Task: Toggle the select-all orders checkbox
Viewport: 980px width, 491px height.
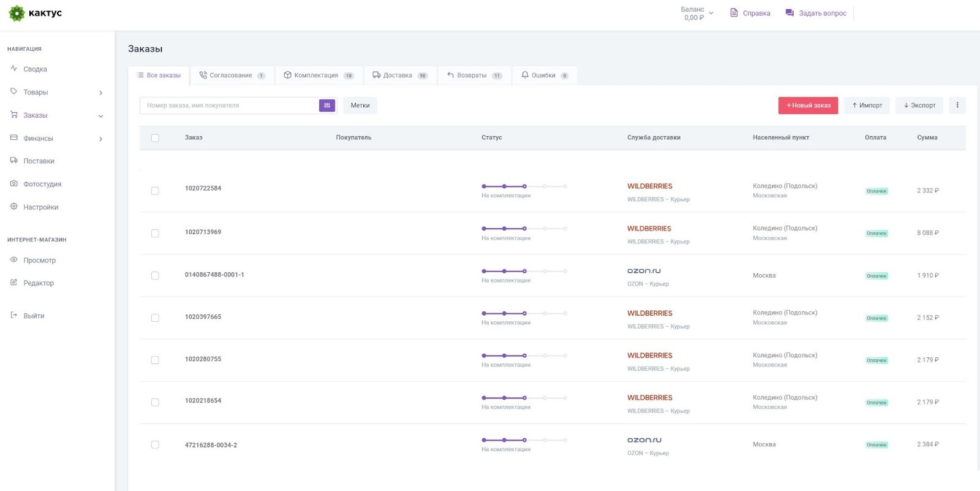Action: click(x=155, y=138)
